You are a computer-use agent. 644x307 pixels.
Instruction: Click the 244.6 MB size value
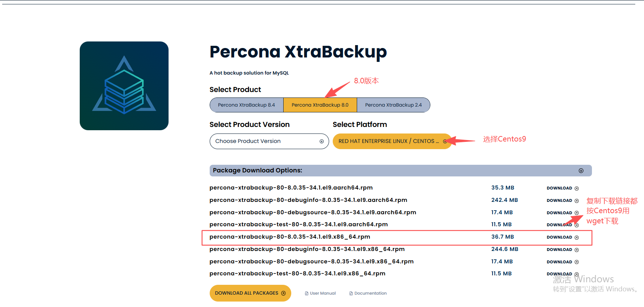505,249
